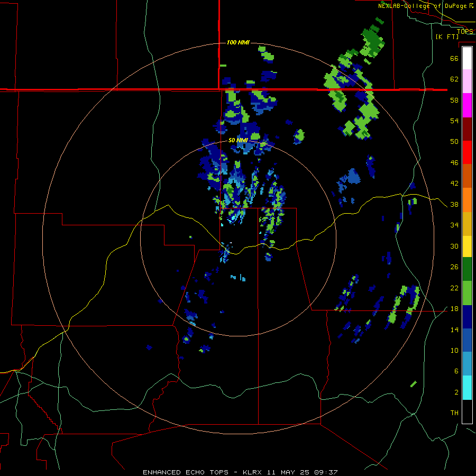Click the magenta swatch between 54 and 58
Image resolution: width=476 pixels, height=476 pixels.
[x=467, y=105]
